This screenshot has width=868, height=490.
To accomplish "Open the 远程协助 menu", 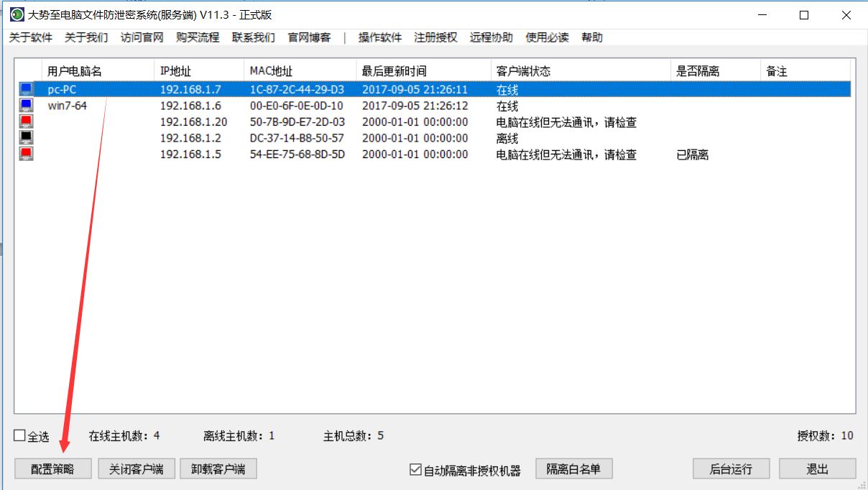I will [x=491, y=37].
